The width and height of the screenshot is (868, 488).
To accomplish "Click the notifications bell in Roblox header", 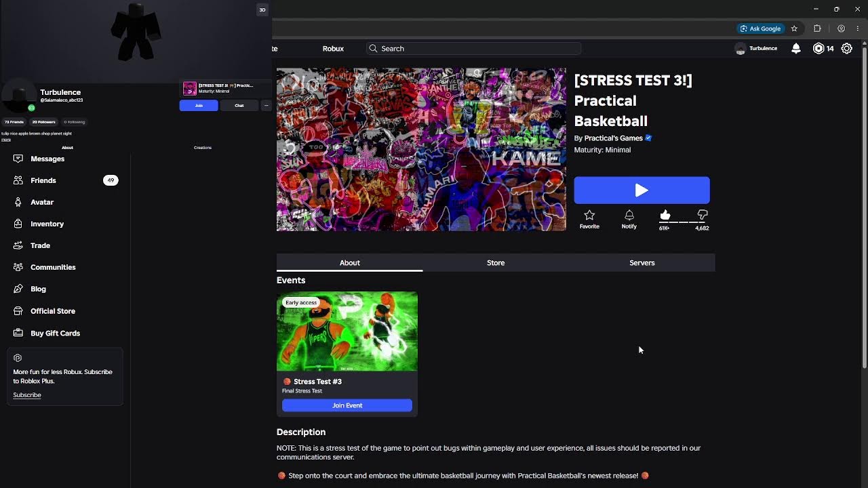I will (x=796, y=48).
